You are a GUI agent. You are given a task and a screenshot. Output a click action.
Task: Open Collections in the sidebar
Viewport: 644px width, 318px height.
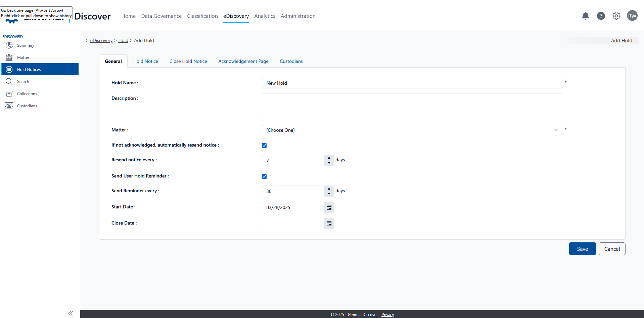click(x=27, y=94)
